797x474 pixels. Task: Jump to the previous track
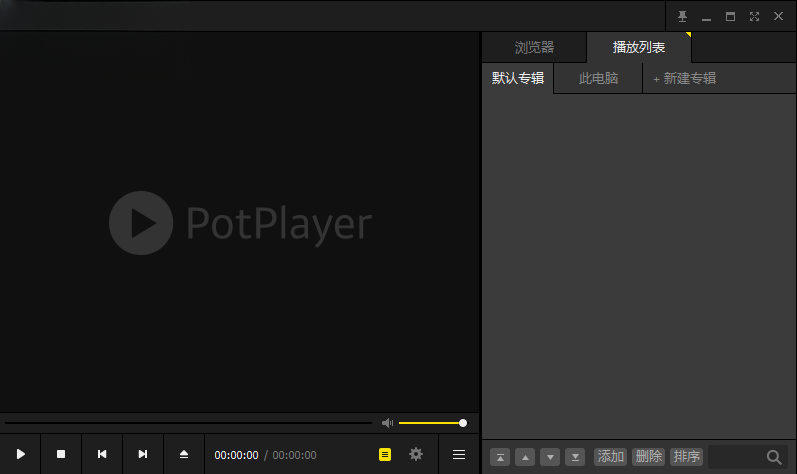[x=102, y=454]
